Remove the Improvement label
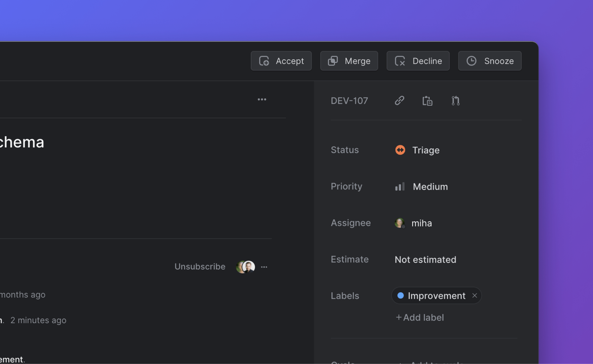Image resolution: width=593 pixels, height=364 pixels. coord(474,296)
